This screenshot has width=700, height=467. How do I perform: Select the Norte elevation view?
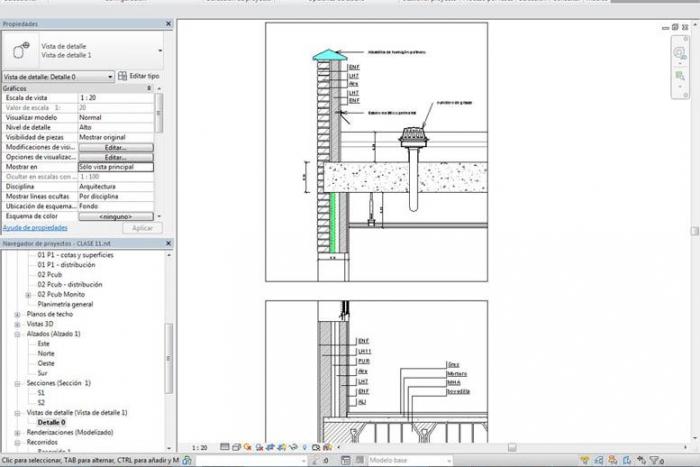pos(46,353)
